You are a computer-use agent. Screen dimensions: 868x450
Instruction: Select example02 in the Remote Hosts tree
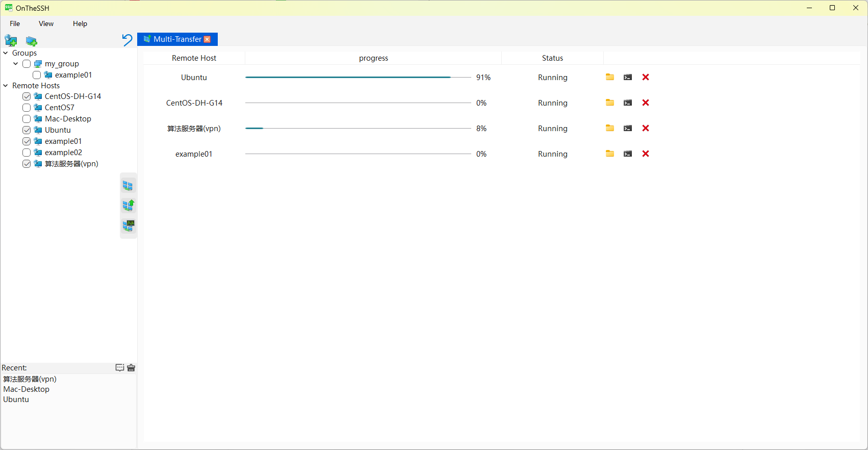click(63, 153)
